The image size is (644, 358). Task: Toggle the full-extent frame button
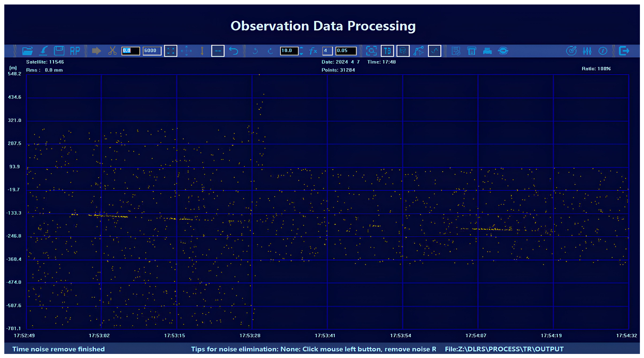[x=171, y=51]
